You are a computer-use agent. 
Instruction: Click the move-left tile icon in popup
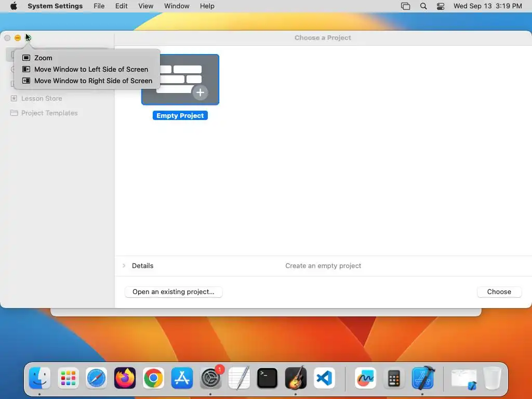tap(26, 69)
